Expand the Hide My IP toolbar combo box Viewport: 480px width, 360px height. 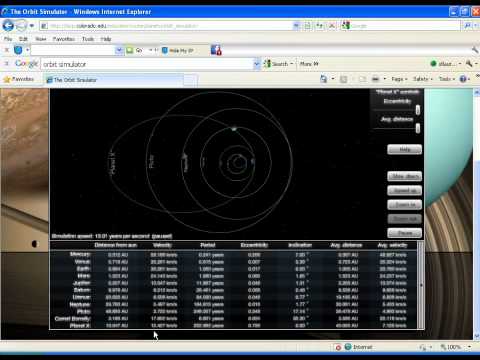tap(119, 50)
